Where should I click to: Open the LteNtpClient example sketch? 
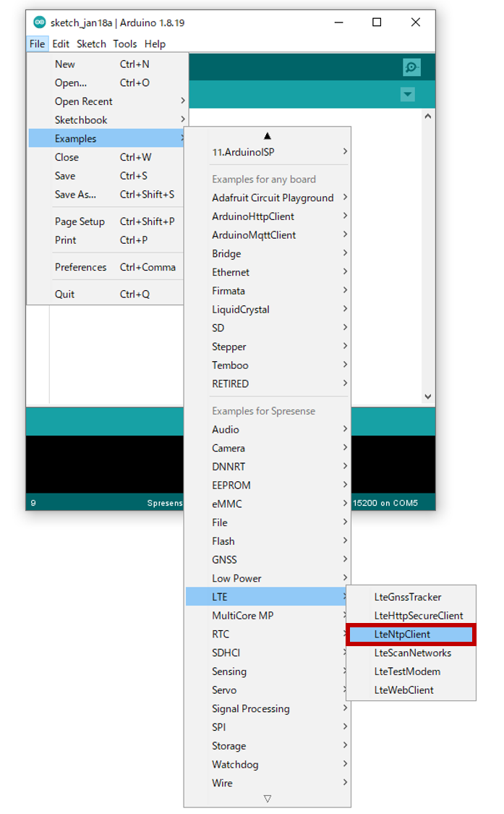coord(411,635)
